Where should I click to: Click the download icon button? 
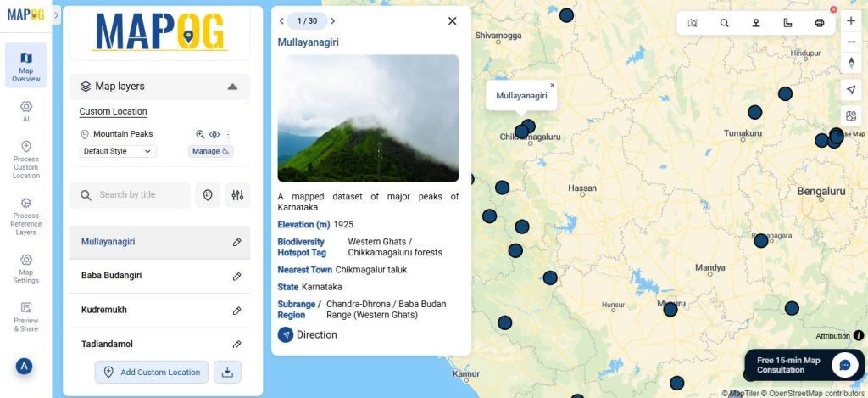click(x=227, y=372)
